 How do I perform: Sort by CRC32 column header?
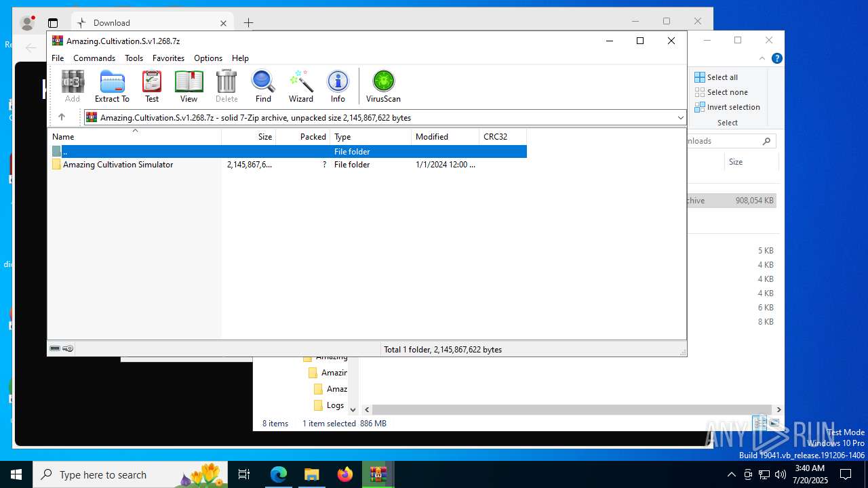502,136
